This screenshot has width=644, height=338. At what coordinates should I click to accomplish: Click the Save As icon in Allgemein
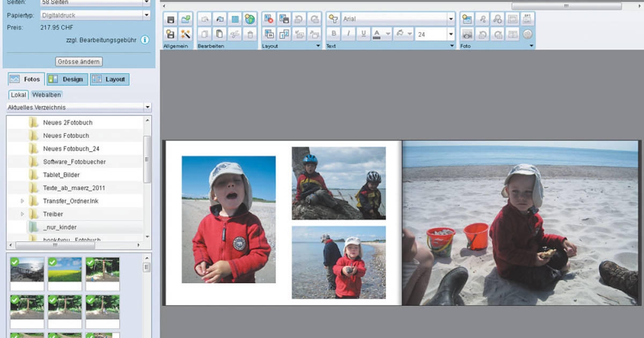(171, 34)
